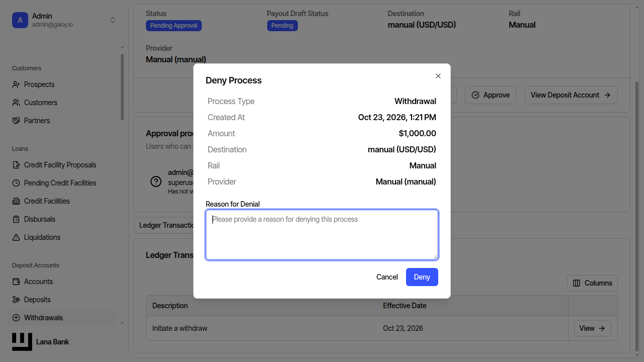Click the Description column header

[x=170, y=306]
